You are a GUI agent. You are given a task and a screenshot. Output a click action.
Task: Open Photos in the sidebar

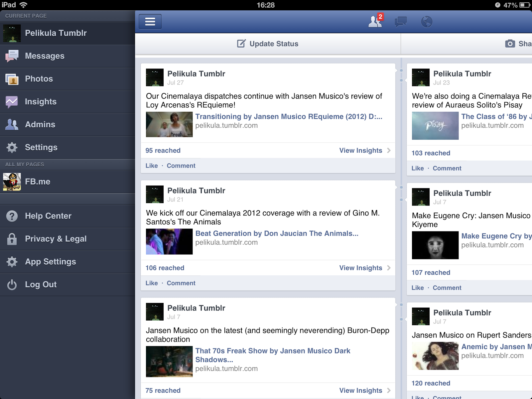[67, 79]
